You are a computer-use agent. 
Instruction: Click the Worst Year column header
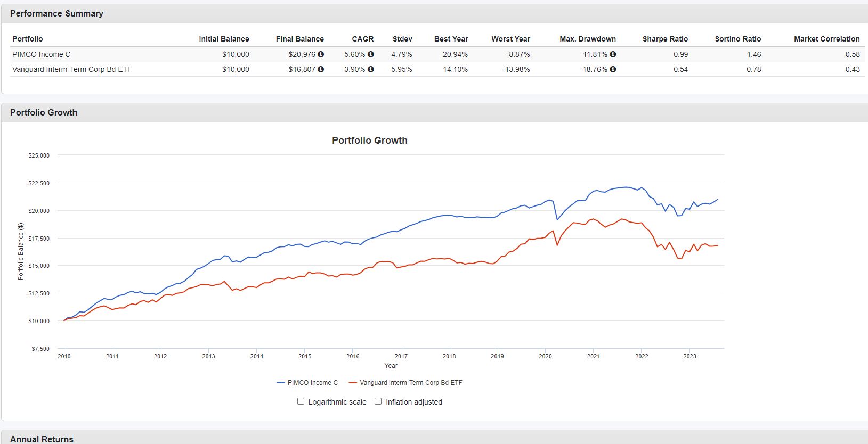[511, 39]
